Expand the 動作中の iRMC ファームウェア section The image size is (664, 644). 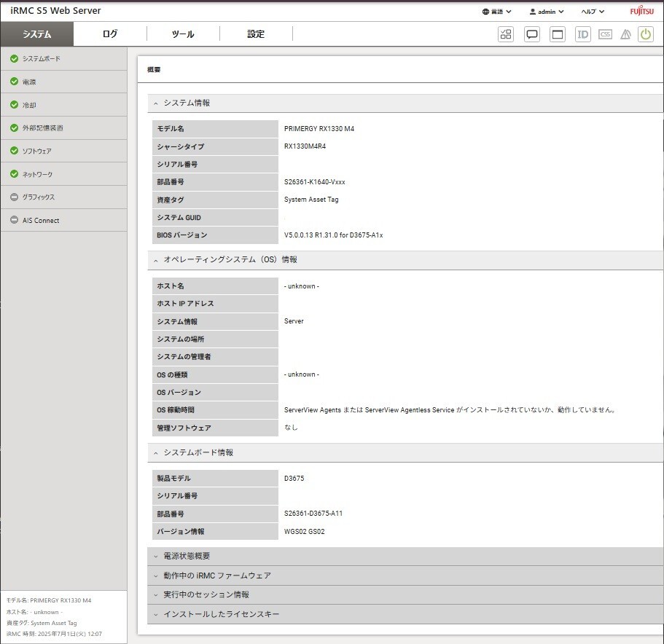click(405, 576)
